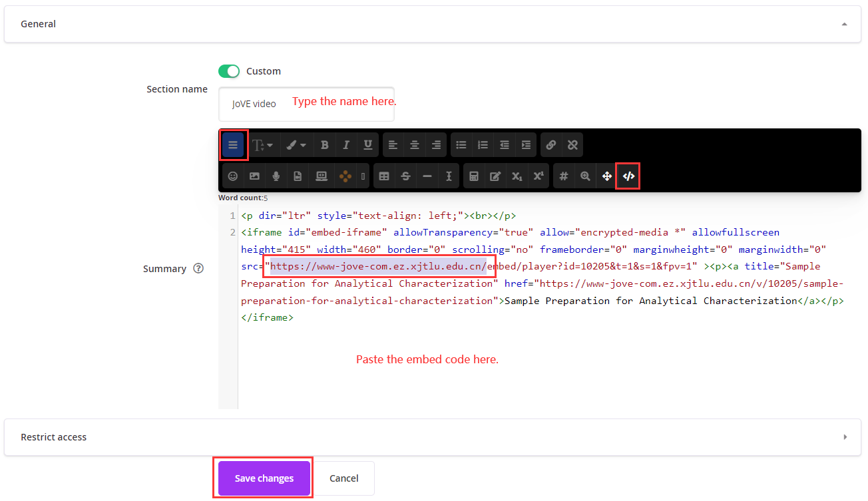Align text right
This screenshot has height=501, width=868.
tap(436, 145)
